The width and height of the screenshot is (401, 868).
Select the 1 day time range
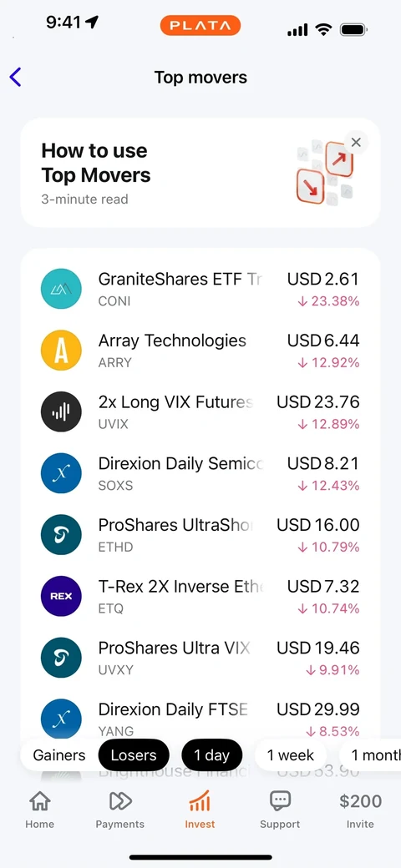click(x=211, y=755)
